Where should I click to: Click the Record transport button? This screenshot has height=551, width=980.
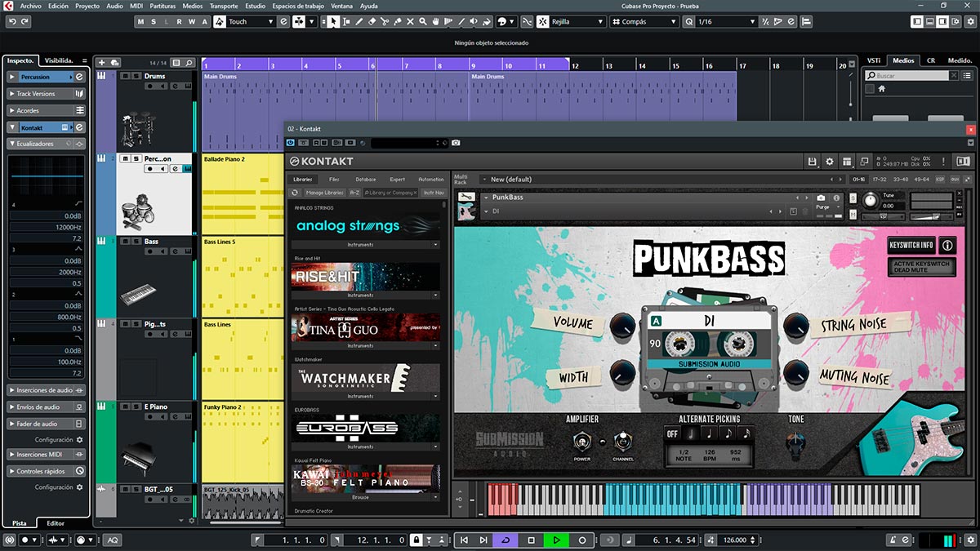[582, 540]
